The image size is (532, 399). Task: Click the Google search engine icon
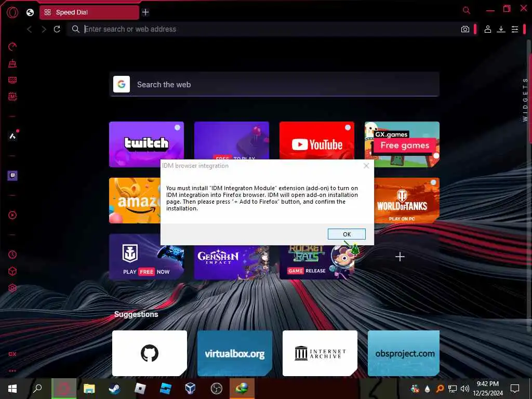122,84
